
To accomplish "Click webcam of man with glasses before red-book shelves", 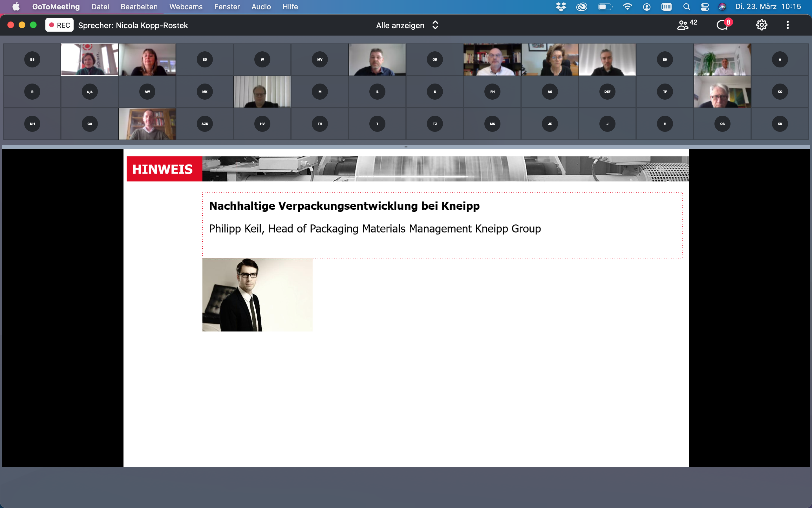I will click(492, 60).
